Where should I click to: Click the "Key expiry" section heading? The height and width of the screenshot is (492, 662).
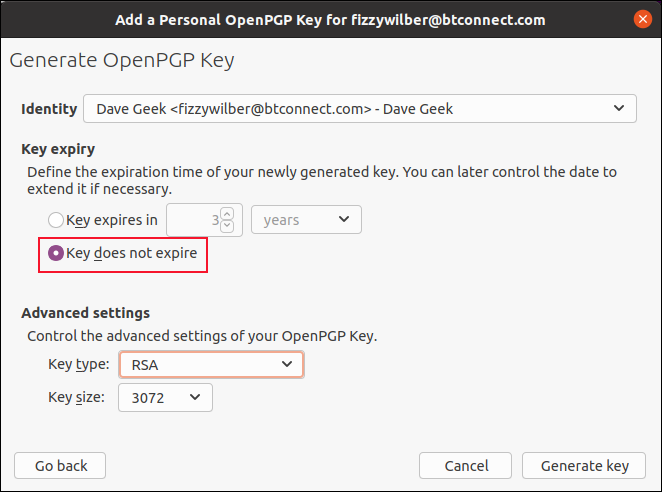[x=58, y=149]
